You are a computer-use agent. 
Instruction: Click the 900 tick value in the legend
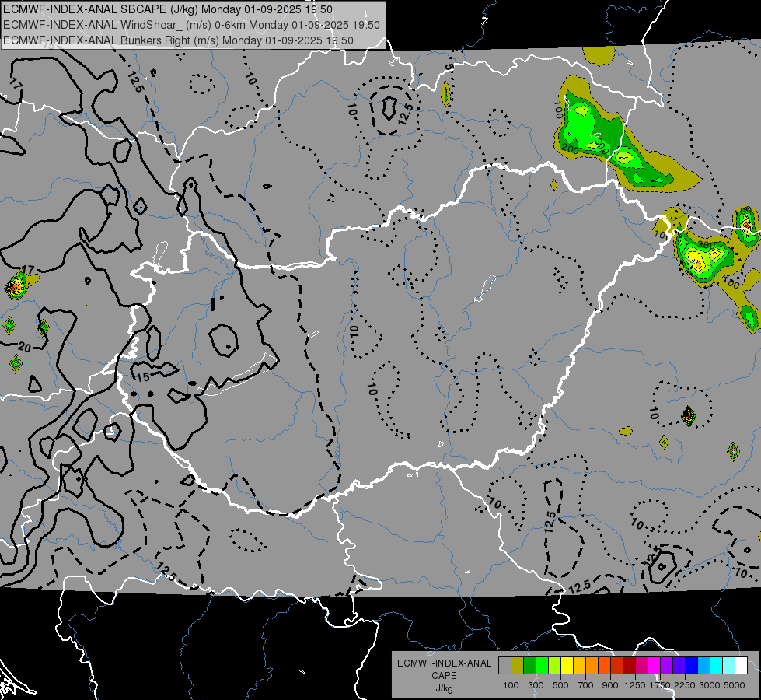click(610, 685)
